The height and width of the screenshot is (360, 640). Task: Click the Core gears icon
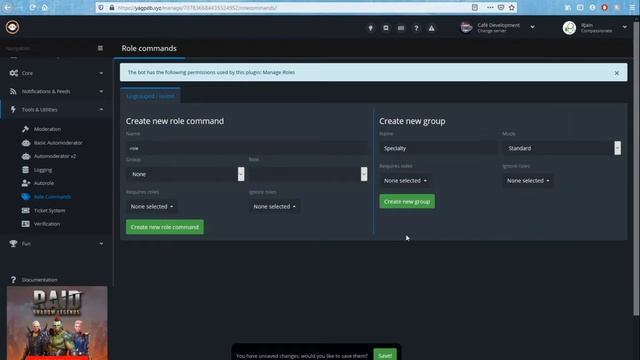pos(13,73)
